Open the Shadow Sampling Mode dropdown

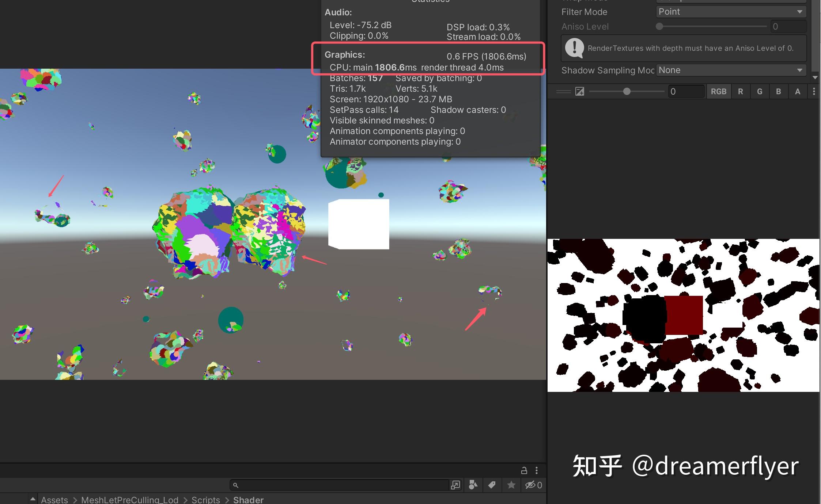point(730,70)
